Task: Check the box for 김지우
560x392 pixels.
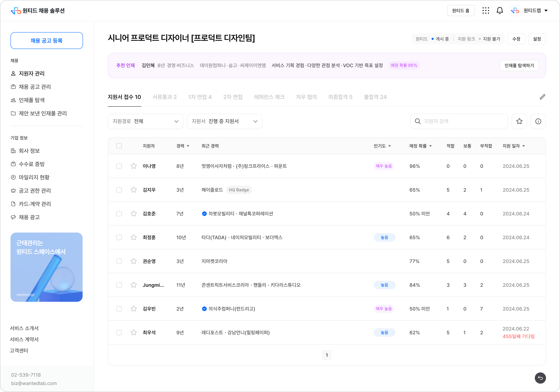Action: pos(119,190)
